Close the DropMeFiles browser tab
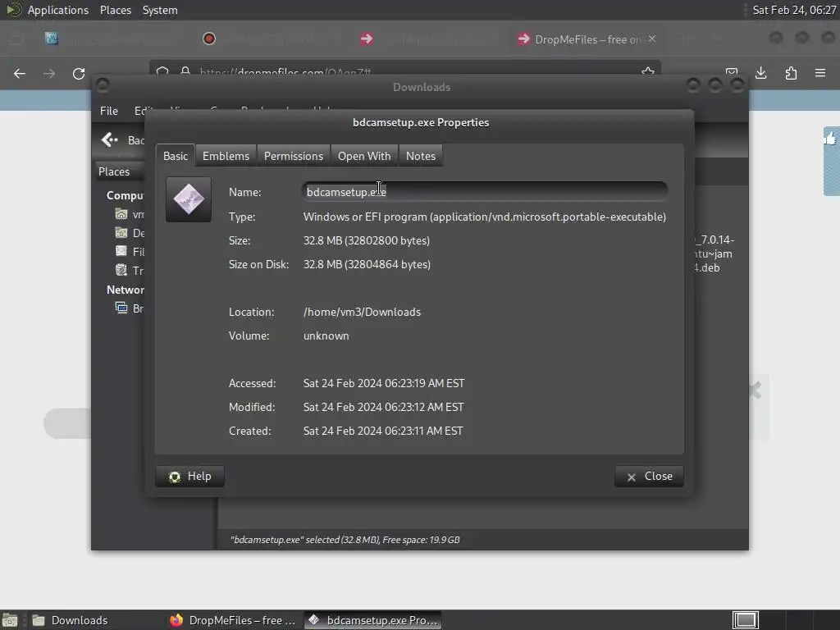The width and height of the screenshot is (840, 630). [652, 39]
